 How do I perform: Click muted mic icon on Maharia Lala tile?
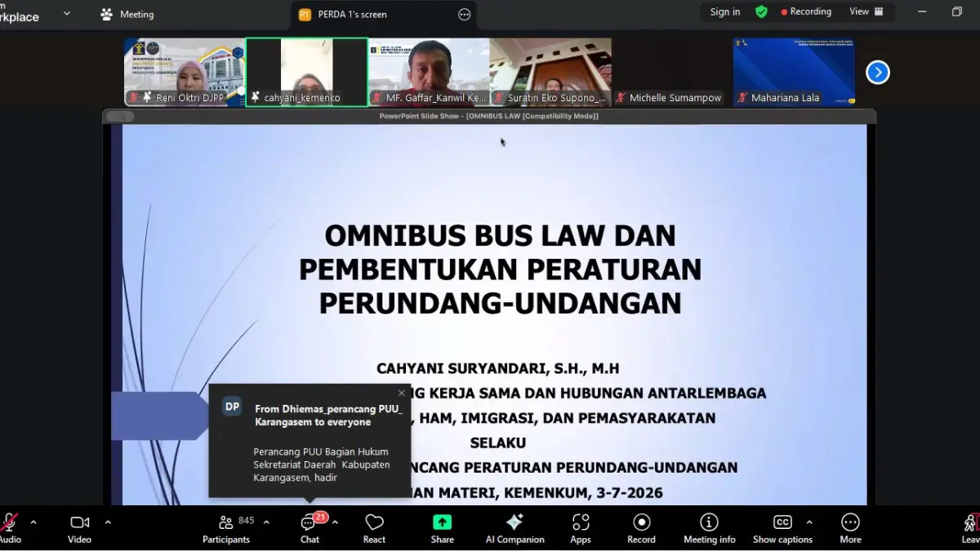point(742,98)
